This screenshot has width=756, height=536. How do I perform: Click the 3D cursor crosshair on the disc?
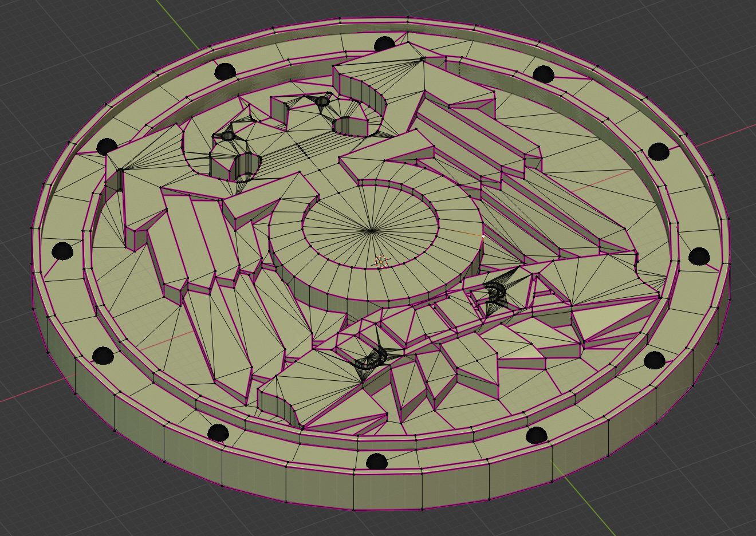pos(380,262)
